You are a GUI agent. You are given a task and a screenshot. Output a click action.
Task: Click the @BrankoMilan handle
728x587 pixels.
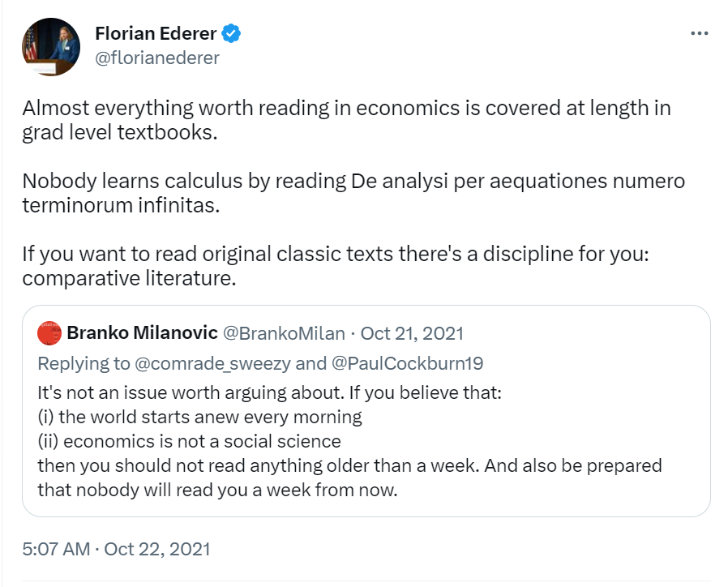click(284, 333)
